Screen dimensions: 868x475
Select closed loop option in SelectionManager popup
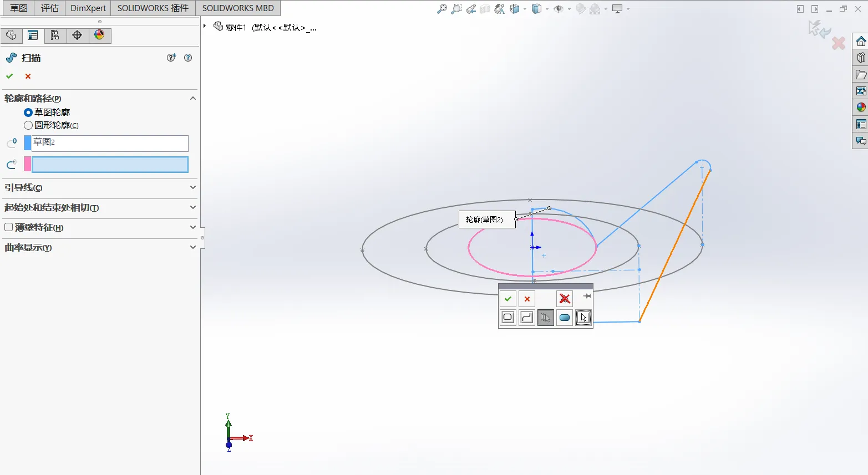tap(507, 318)
